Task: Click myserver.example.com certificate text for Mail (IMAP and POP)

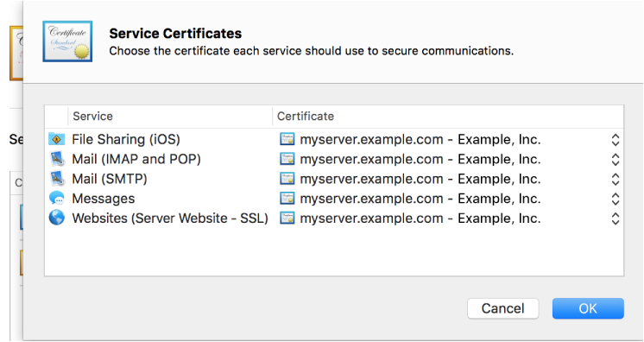Action: coord(420,160)
